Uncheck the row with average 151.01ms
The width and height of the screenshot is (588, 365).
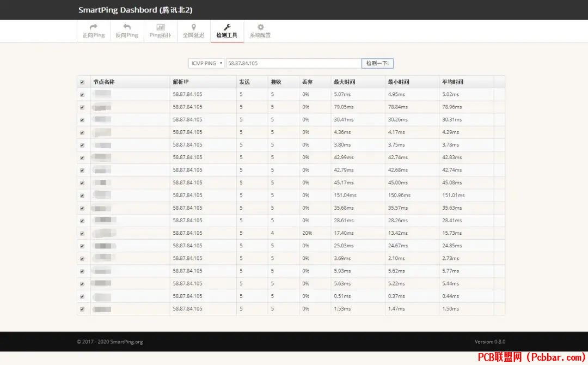tap(82, 196)
